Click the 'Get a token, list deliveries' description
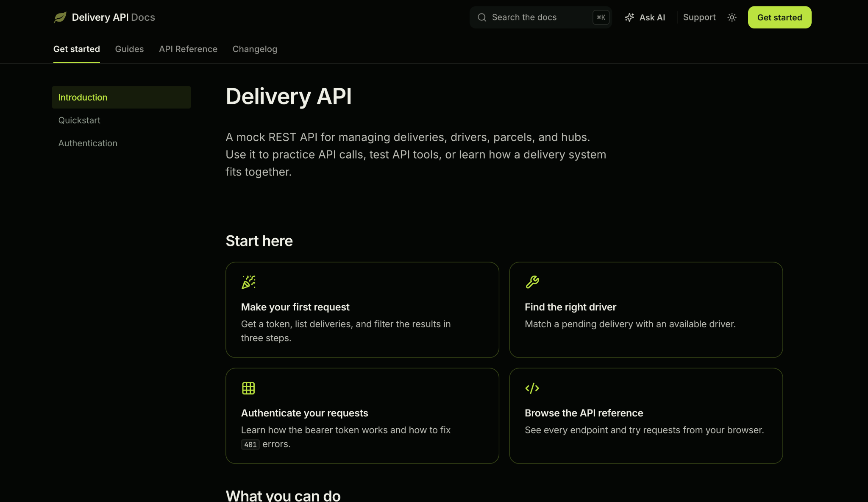The image size is (868, 502). (346, 331)
